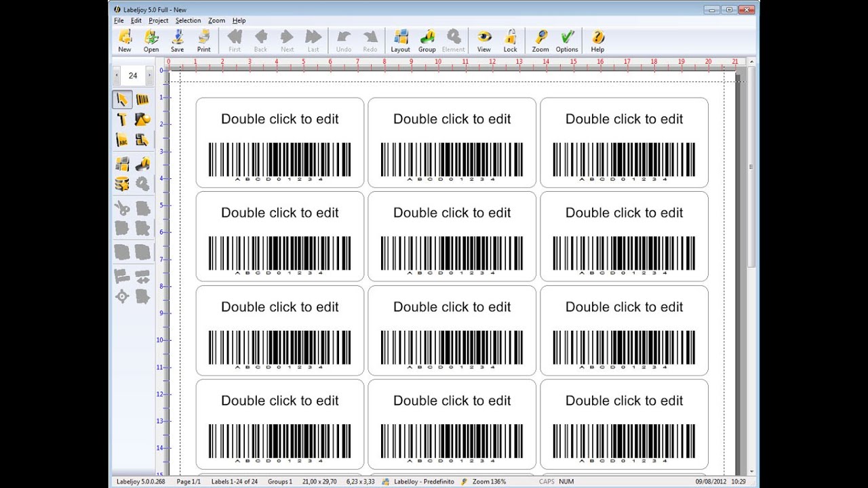Choose the text T tool
The height and width of the screenshot is (488, 868).
click(x=122, y=120)
